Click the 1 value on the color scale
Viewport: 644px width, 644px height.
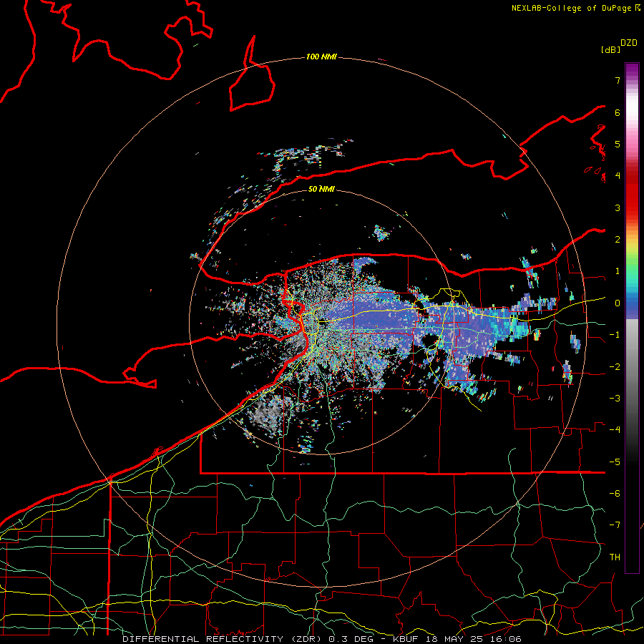pos(618,271)
